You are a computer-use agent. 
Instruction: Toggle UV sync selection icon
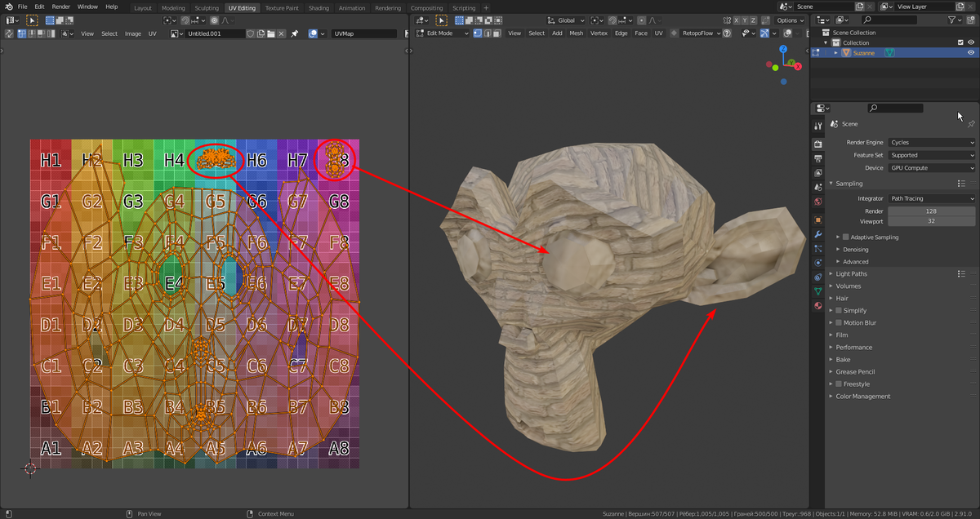tap(9, 33)
